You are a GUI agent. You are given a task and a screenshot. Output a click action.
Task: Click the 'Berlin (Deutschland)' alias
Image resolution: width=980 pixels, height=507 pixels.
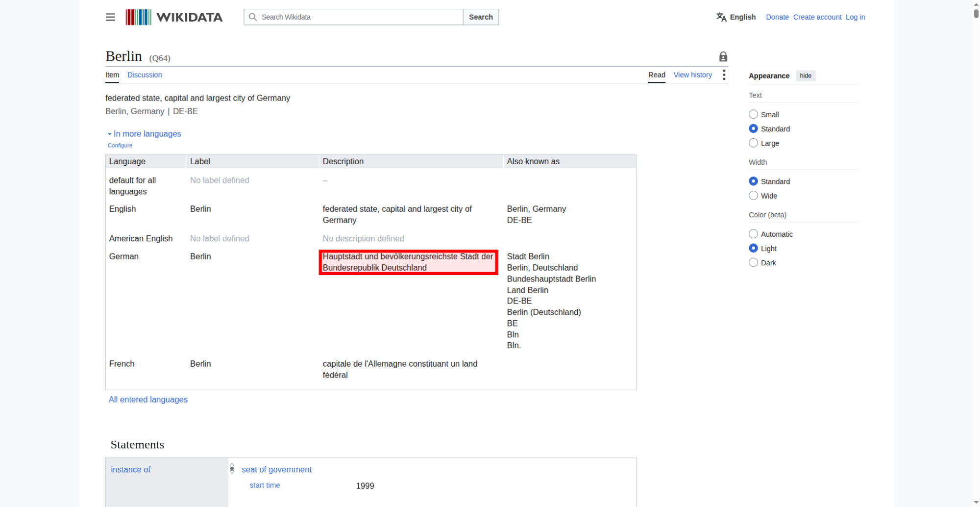click(x=544, y=312)
